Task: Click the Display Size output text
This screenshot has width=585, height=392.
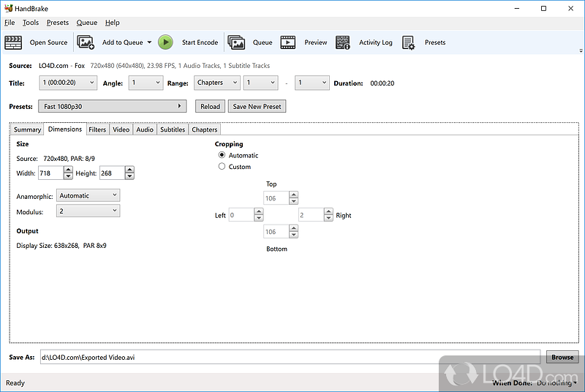Action: pos(61,246)
